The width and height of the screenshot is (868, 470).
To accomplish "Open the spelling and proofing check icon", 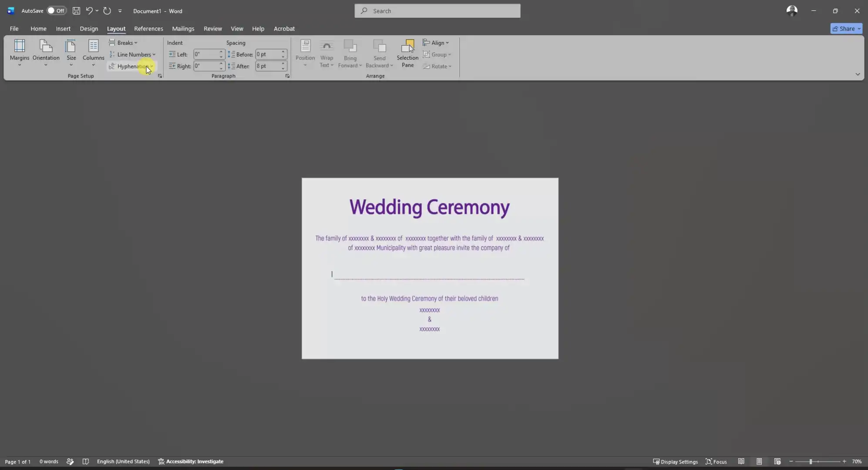I will click(70, 462).
